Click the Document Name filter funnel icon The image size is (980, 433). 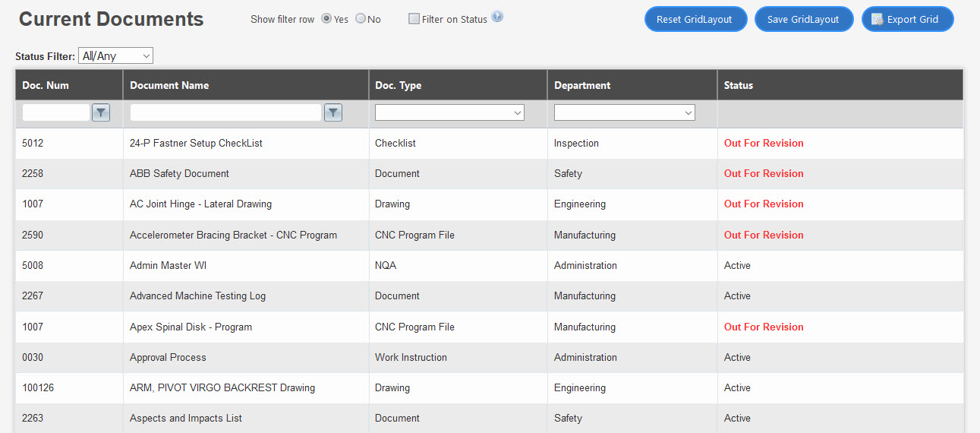[x=333, y=112]
